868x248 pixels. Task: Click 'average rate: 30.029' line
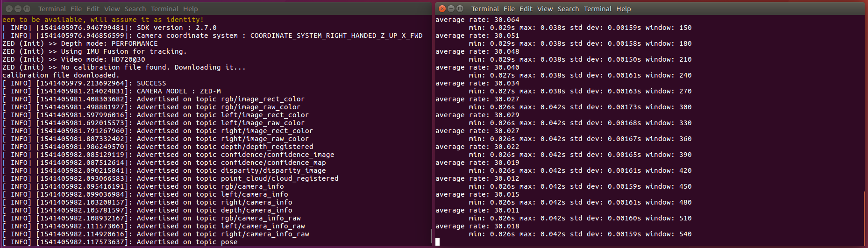click(477, 115)
